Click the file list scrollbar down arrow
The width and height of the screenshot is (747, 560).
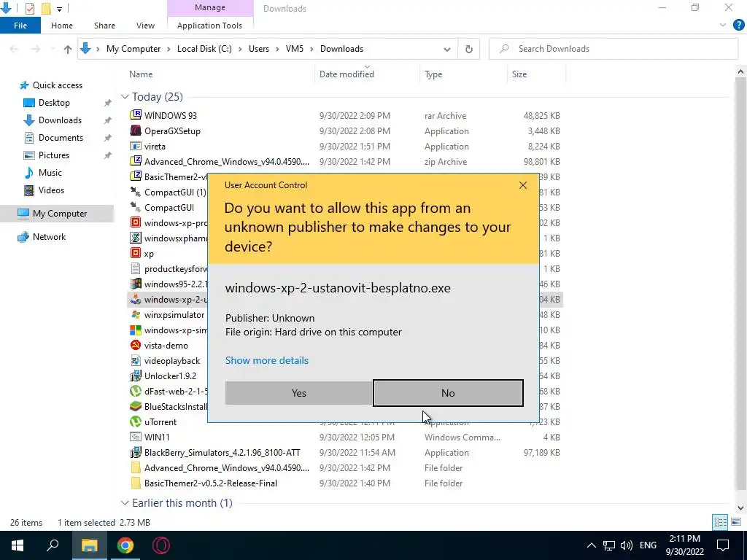[740, 507]
